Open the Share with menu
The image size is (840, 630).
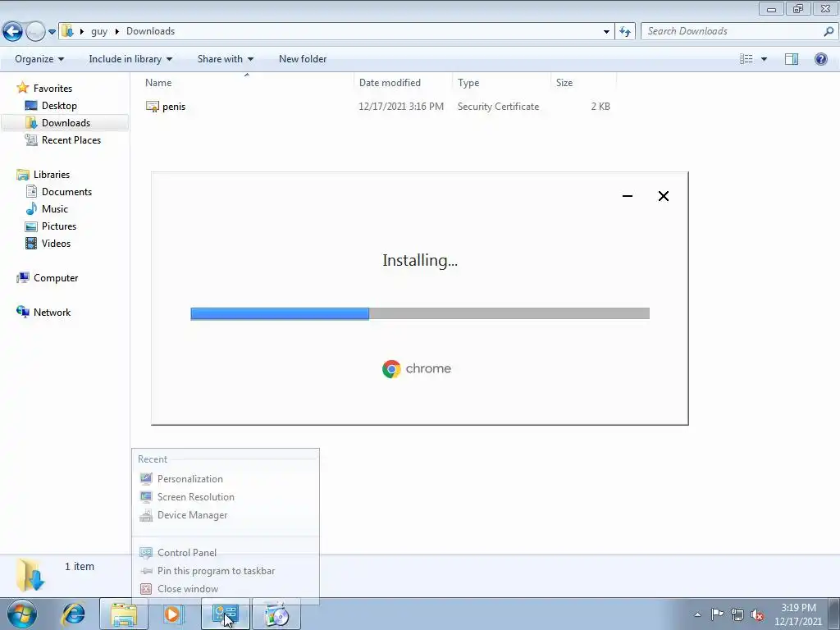(225, 59)
